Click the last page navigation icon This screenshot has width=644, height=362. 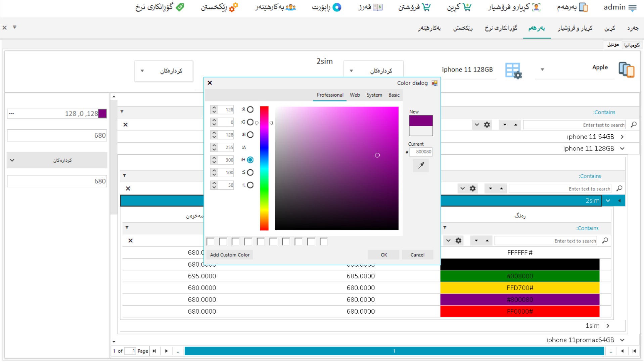pyautogui.click(x=154, y=351)
